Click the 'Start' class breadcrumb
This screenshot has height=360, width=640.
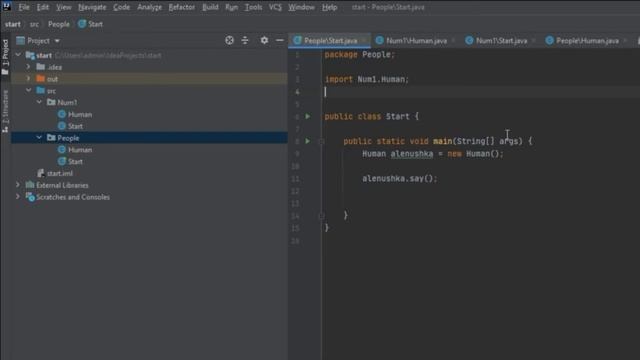point(90,24)
